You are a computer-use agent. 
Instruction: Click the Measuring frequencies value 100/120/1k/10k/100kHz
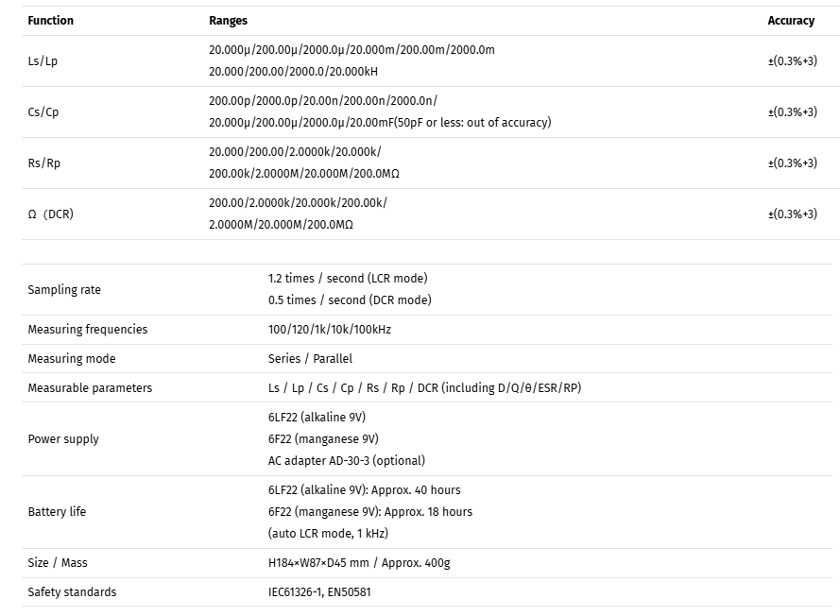330,329
